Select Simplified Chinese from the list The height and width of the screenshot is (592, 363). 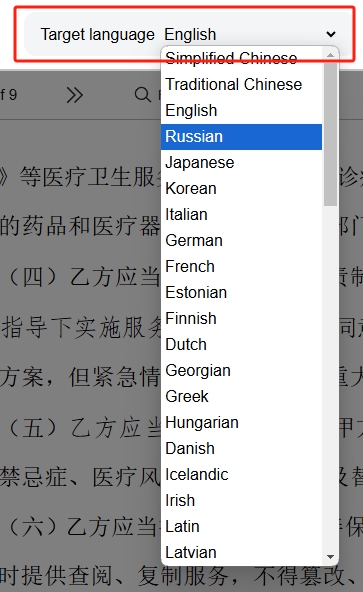(241, 58)
